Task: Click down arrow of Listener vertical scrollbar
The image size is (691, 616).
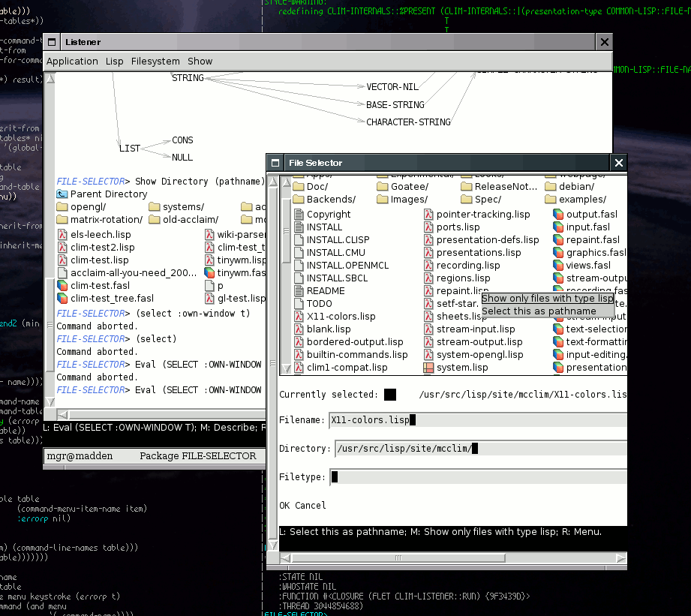Action: [51, 401]
